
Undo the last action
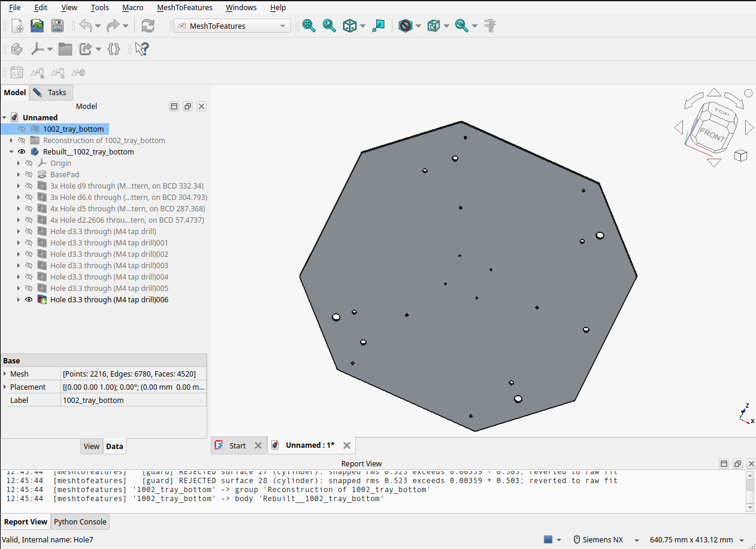coord(86,26)
